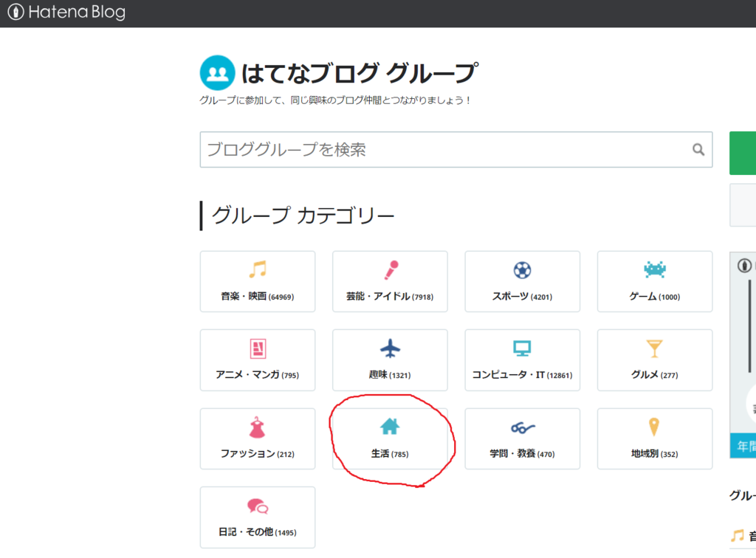The width and height of the screenshot is (756, 558).
Task: Click the soccer ball icon for スポーツ
Action: [522, 270]
